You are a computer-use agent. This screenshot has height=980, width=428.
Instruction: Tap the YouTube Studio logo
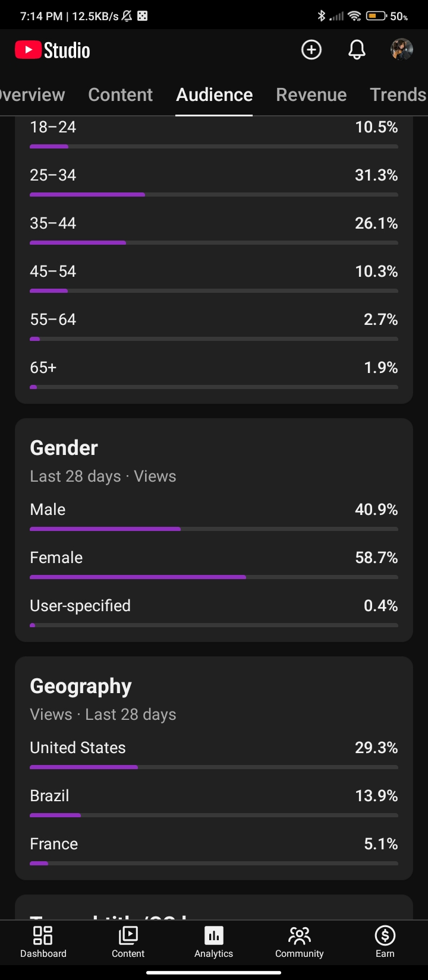click(x=52, y=50)
